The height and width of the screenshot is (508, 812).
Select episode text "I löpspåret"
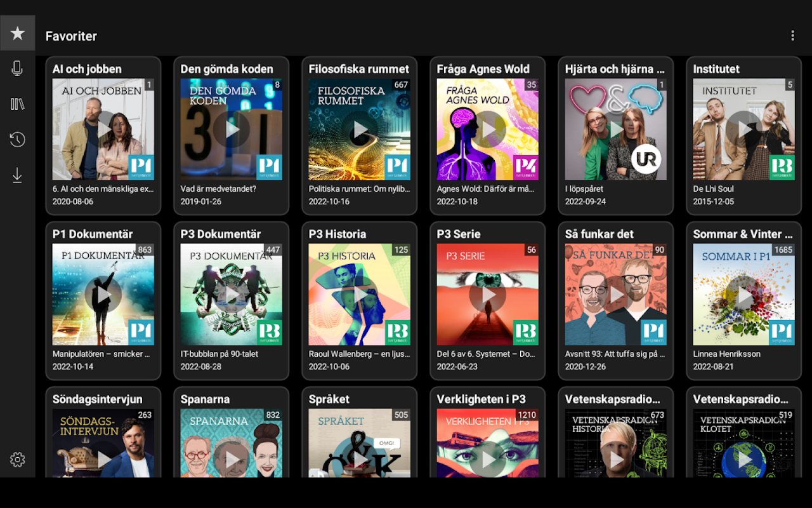[x=584, y=189]
